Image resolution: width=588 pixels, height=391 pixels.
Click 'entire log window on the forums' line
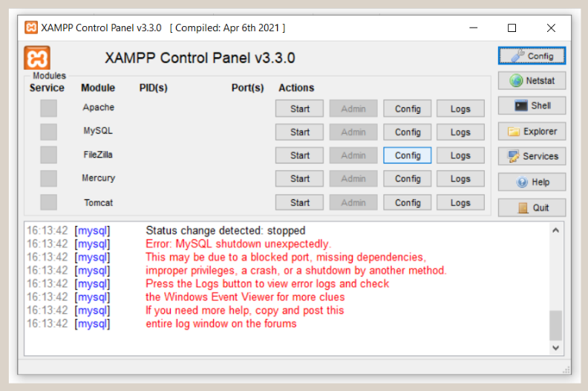point(221,323)
